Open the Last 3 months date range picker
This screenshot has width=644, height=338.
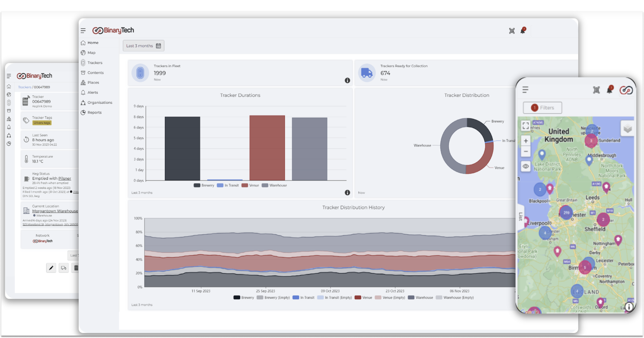tap(144, 46)
